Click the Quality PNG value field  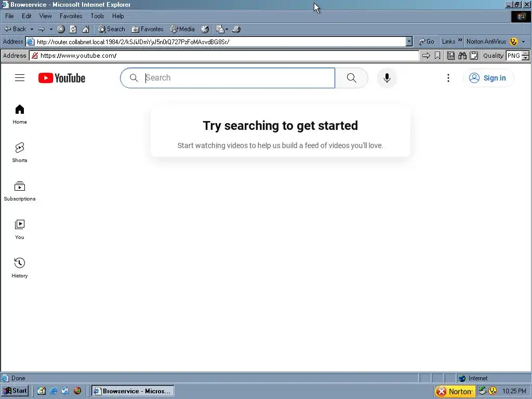514,56
